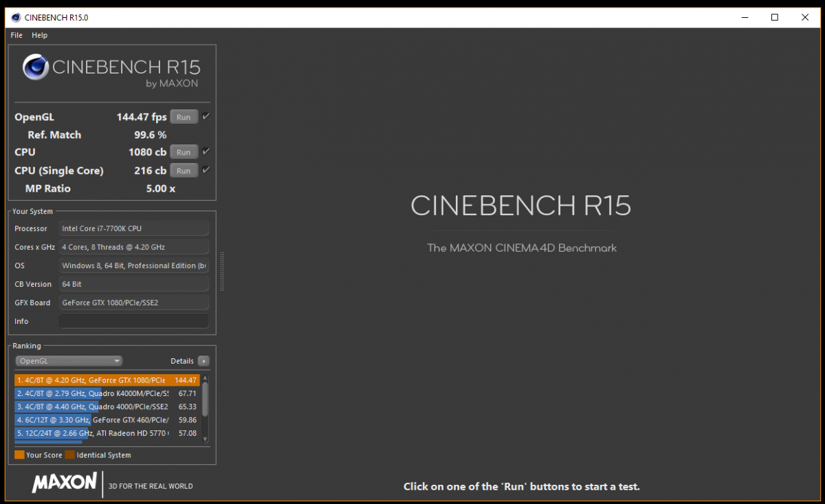Click the ranking list scroll up arrow
The height and width of the screenshot is (504, 825).
point(205,377)
